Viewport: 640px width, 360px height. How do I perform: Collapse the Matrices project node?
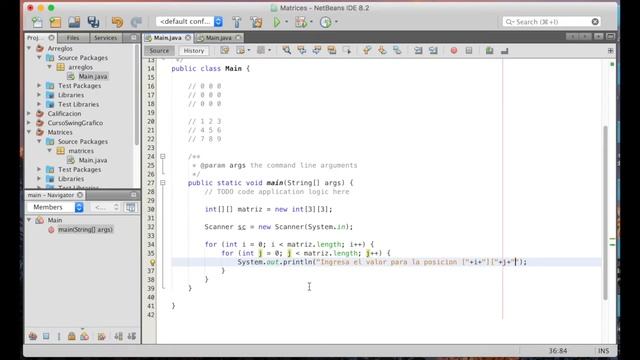[x=29, y=132]
